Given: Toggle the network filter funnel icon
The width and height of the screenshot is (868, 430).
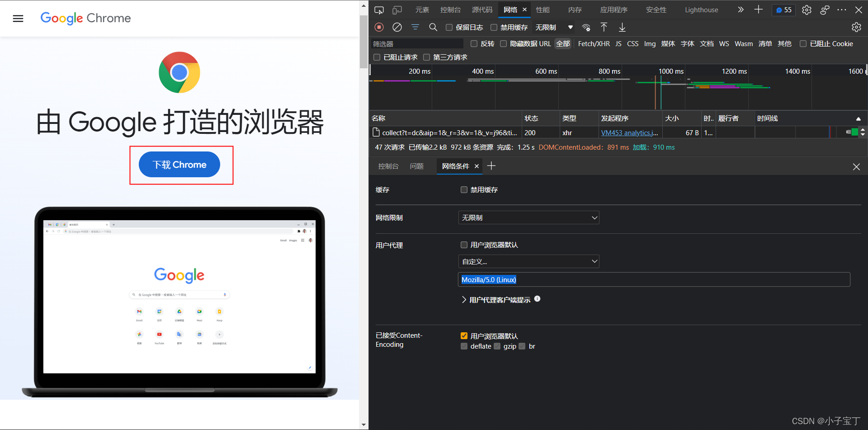Looking at the screenshot, I should (415, 27).
